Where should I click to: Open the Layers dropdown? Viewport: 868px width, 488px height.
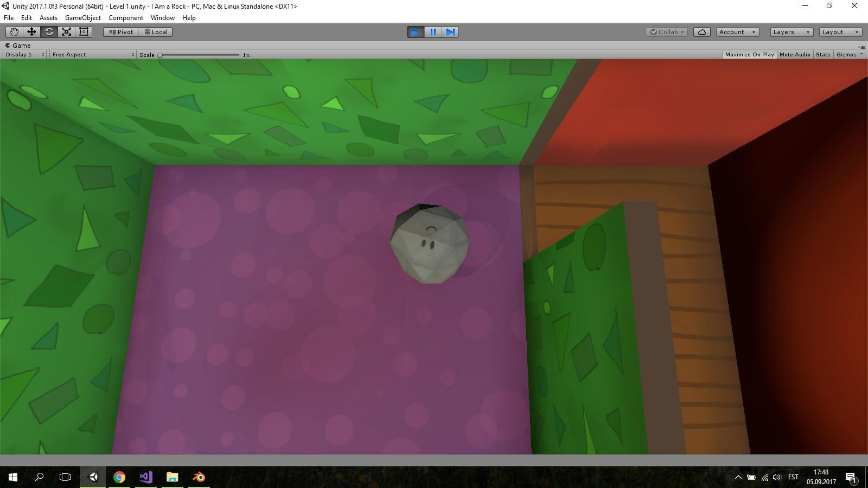(792, 32)
